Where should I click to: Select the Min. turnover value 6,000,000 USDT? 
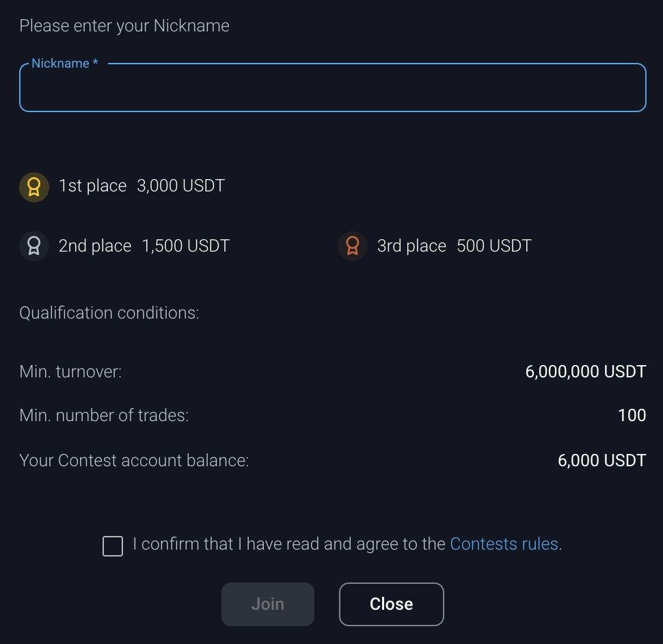tap(585, 371)
